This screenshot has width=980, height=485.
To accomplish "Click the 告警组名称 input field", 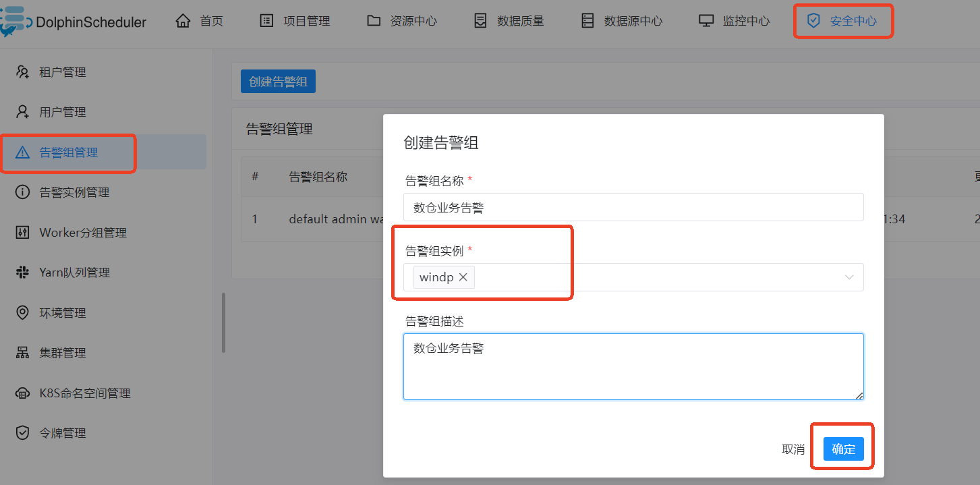I will [633, 207].
